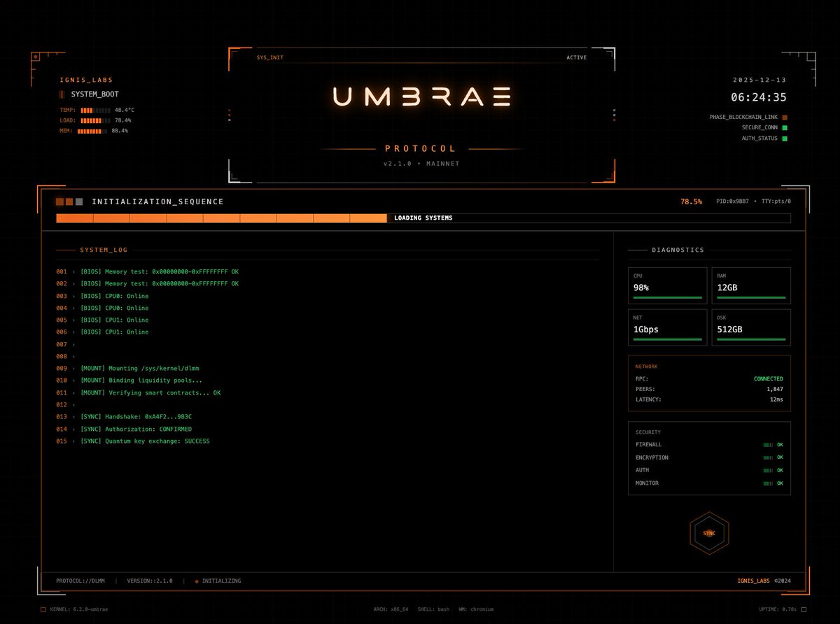The height and width of the screenshot is (624, 840).
Task: Click the SECURITY panel heading
Action: pyautogui.click(x=647, y=432)
